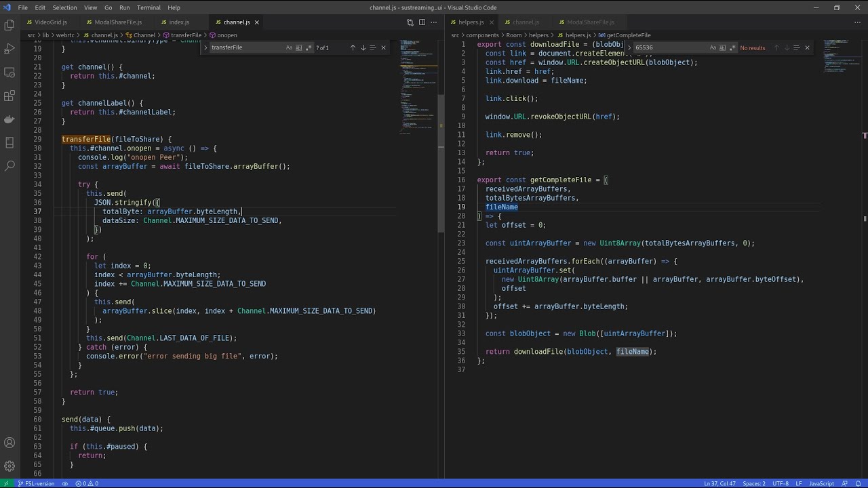
Task: Open the Terminal menu
Action: pos(149,7)
